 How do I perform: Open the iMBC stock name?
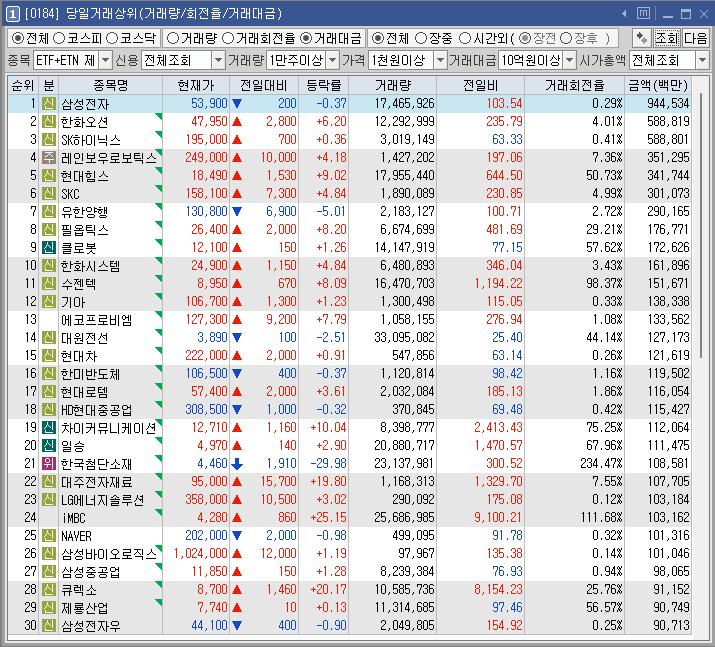pos(73,518)
